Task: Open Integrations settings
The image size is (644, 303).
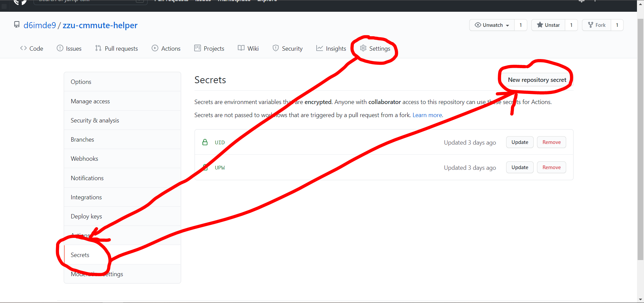Action: [122, 197]
